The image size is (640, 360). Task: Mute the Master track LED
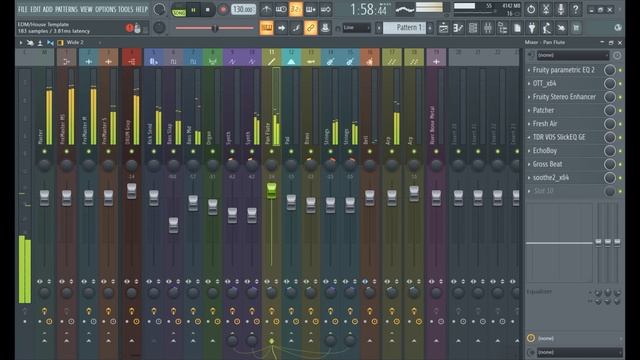[44, 151]
